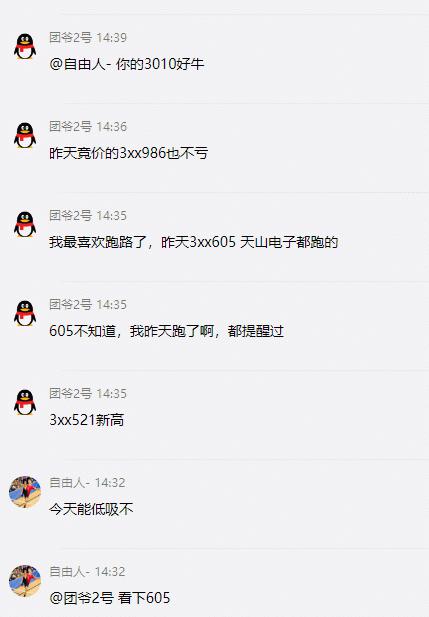Select the message 昨天竞价的3xx986也不亏

point(128,153)
